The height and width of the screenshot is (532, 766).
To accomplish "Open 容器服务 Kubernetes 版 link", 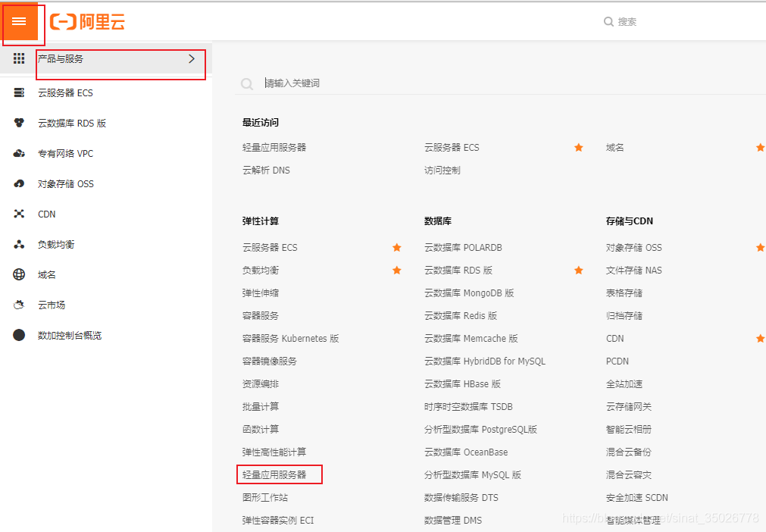I will tap(291, 339).
